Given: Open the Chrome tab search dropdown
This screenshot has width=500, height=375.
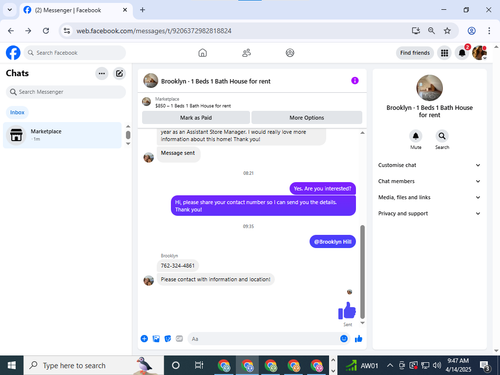Looking at the screenshot, I should [x=10, y=10].
